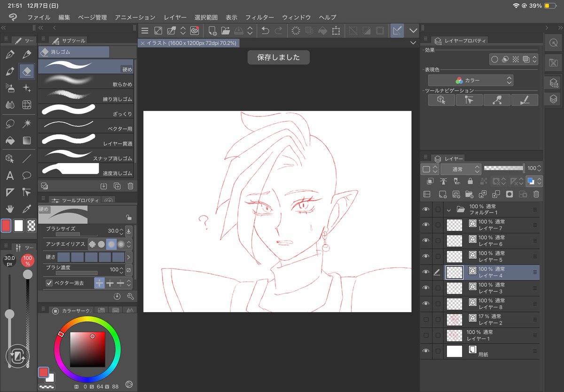Hide レイヤー 7 with its eye icon

click(x=426, y=225)
